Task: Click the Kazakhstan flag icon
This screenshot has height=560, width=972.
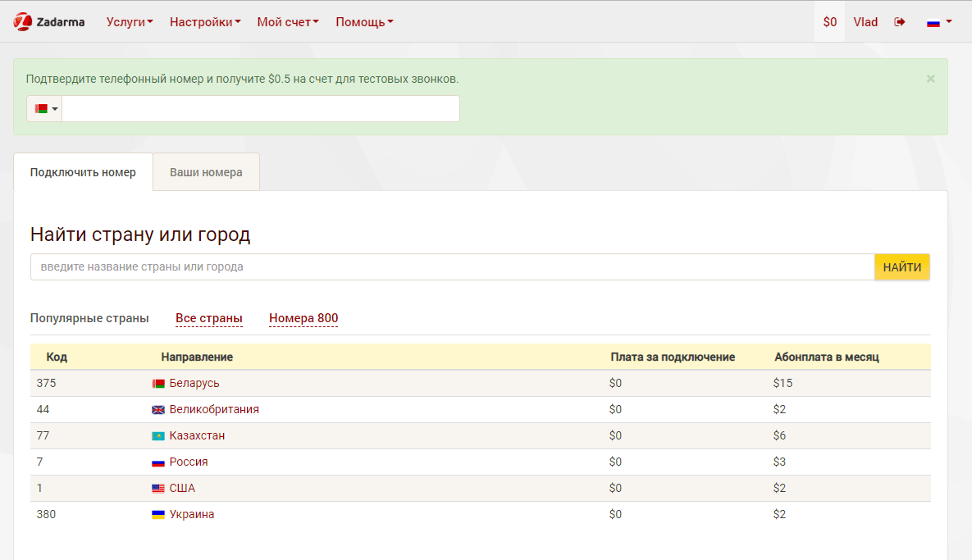Action: point(158,436)
